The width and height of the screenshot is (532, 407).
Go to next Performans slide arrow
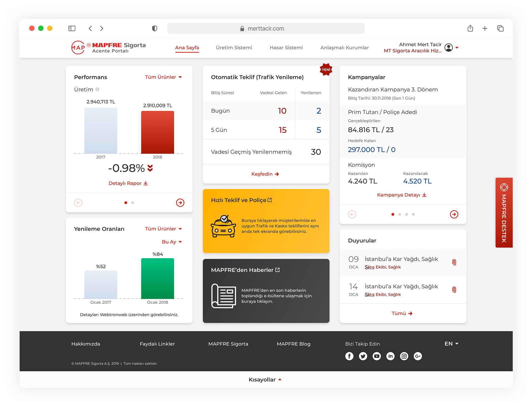[x=180, y=203]
